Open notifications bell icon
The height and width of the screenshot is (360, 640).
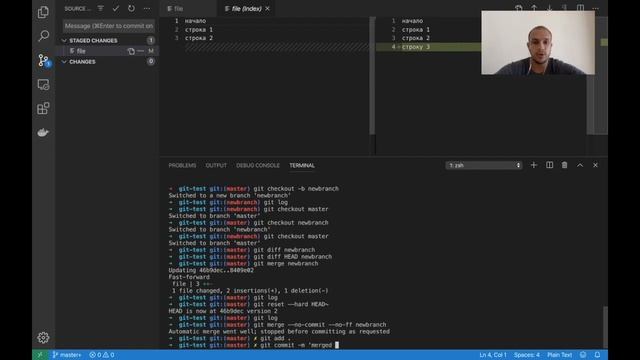[597, 355]
